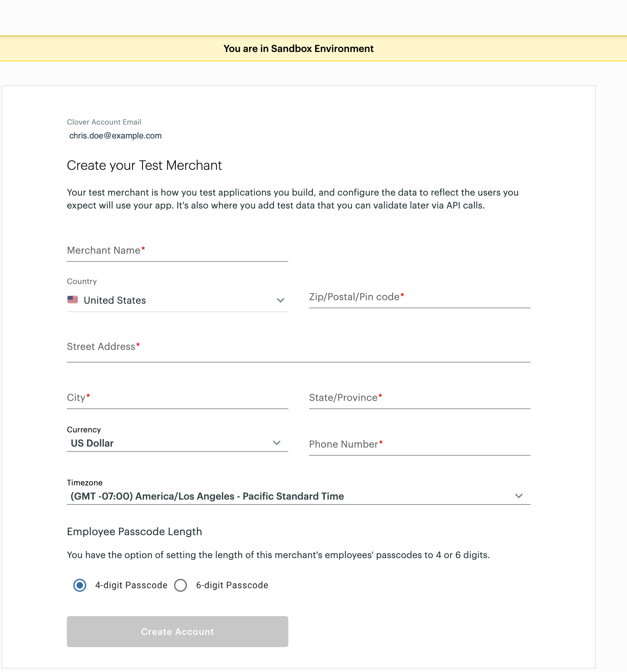Click the Create Account button
627x672 pixels.
pyautogui.click(x=177, y=631)
